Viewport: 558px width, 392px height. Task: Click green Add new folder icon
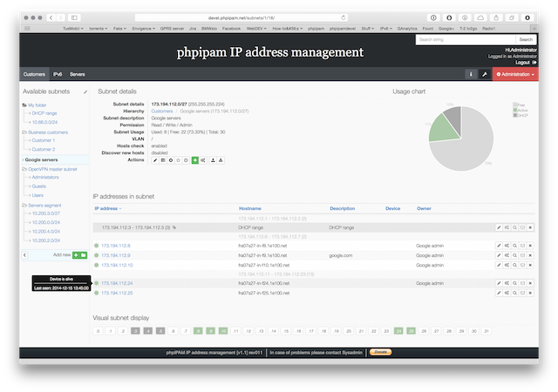coord(84,255)
